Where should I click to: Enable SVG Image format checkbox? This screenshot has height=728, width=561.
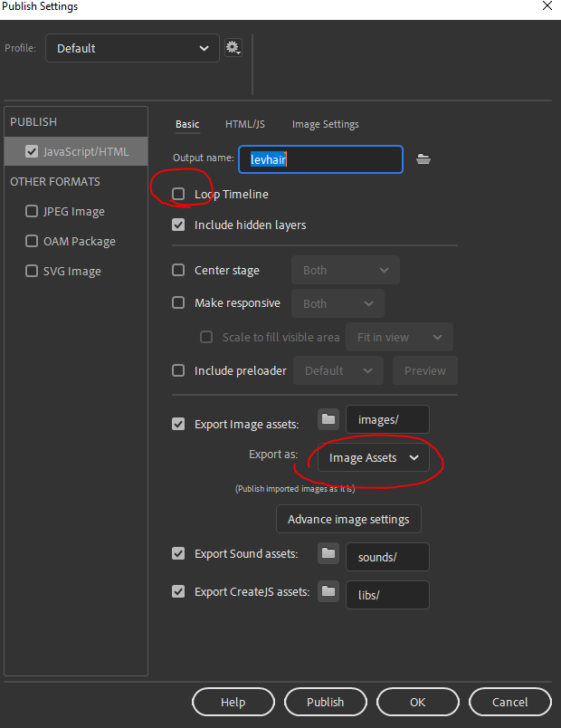click(32, 271)
